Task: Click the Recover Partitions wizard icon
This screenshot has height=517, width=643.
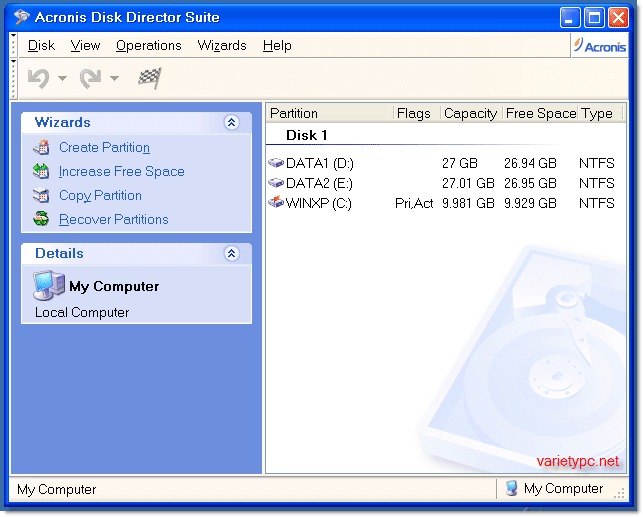Action: click(41, 219)
